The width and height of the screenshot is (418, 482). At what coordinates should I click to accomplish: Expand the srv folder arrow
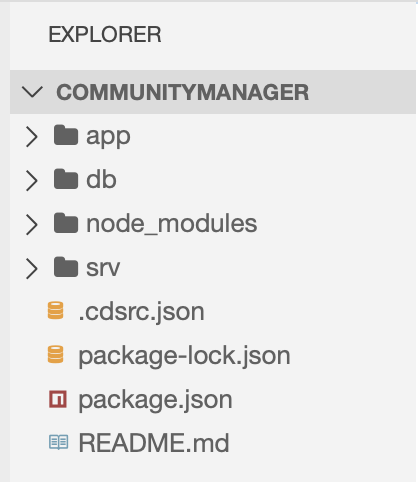(32, 268)
